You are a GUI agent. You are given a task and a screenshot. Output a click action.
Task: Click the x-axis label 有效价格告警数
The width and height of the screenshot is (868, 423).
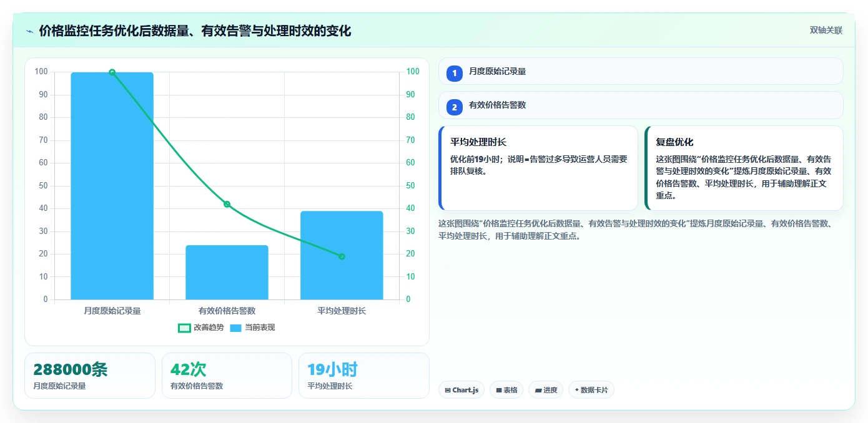(x=227, y=311)
